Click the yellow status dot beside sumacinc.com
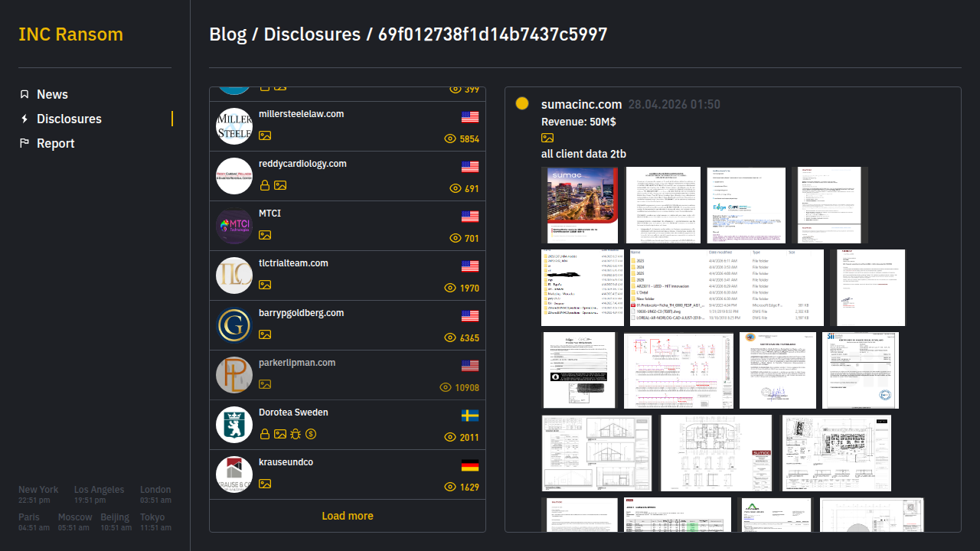The width and height of the screenshot is (980, 551). pyautogui.click(x=522, y=104)
